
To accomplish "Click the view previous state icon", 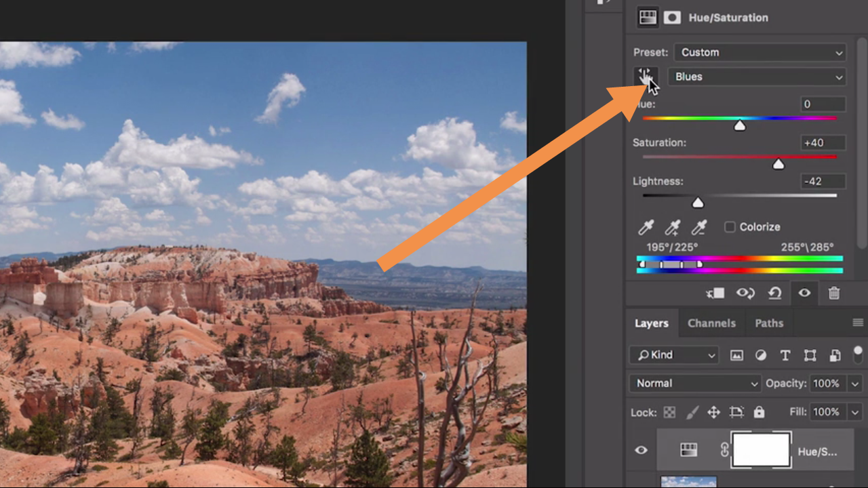I will coord(745,293).
